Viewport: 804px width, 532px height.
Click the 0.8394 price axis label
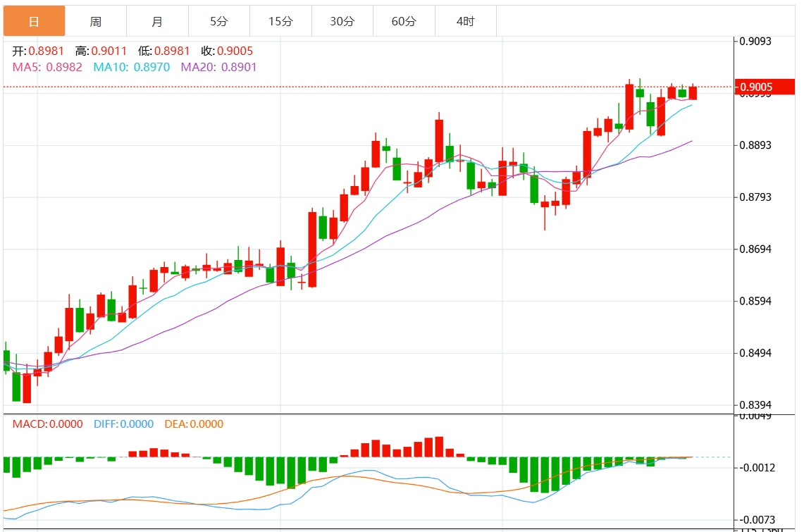(x=755, y=405)
